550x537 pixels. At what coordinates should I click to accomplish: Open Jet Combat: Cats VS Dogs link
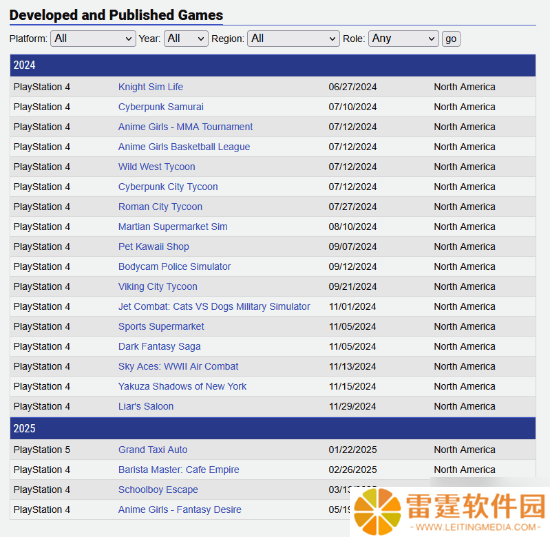(214, 307)
